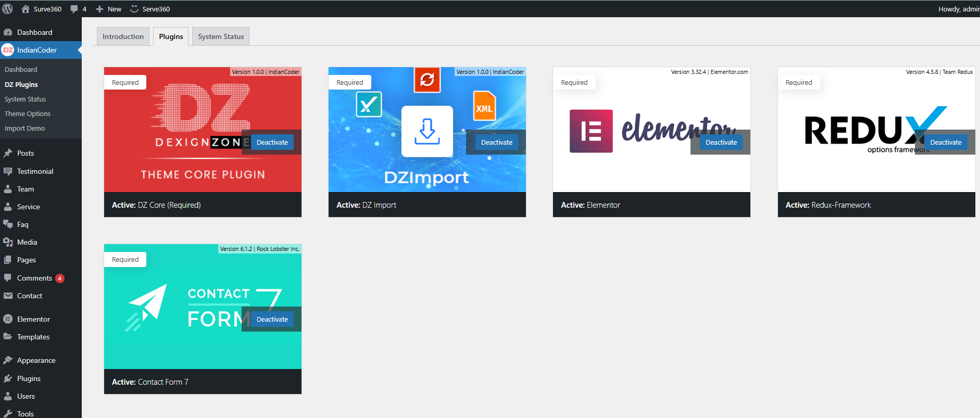Open Media via its sidebar icon
Viewport: 980px width, 418px height.
pos(8,242)
